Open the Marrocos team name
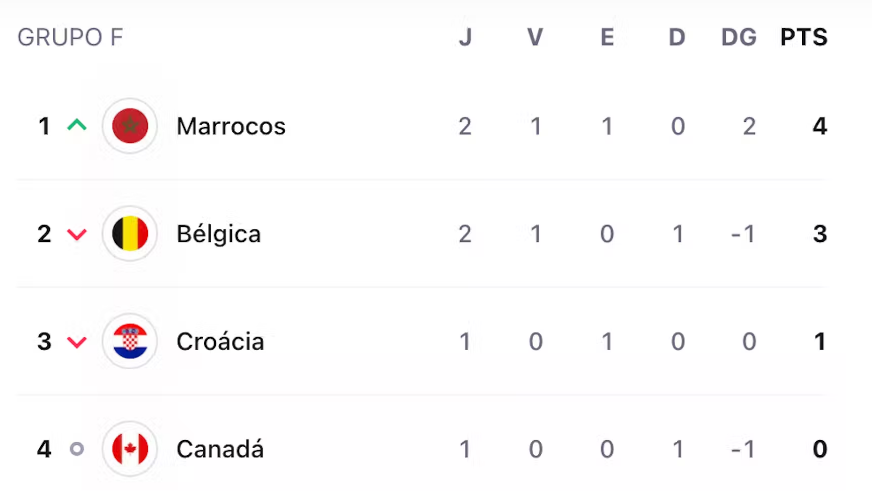Image resolution: width=872 pixels, height=500 pixels. pos(231,126)
